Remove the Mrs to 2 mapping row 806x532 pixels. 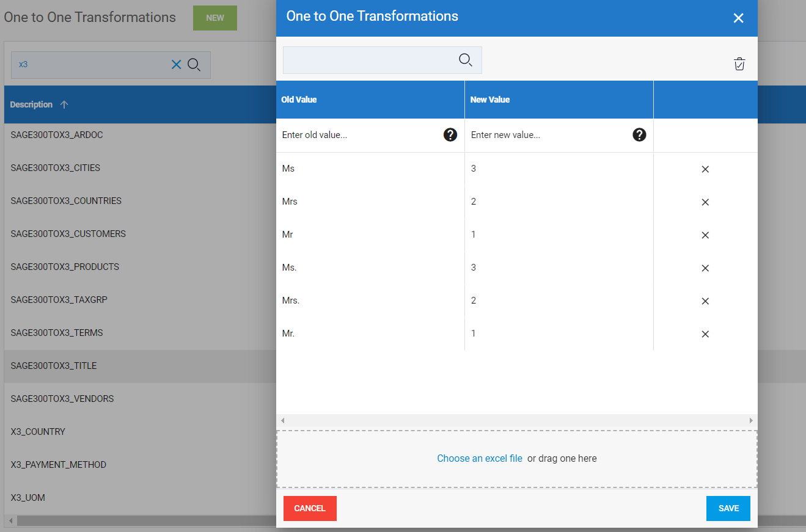705,202
